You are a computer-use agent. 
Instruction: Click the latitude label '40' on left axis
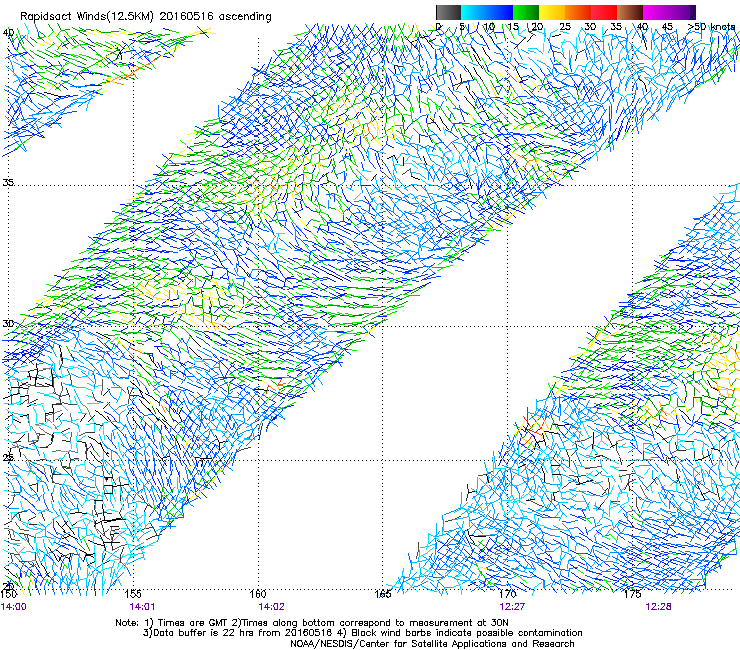click(x=8, y=33)
